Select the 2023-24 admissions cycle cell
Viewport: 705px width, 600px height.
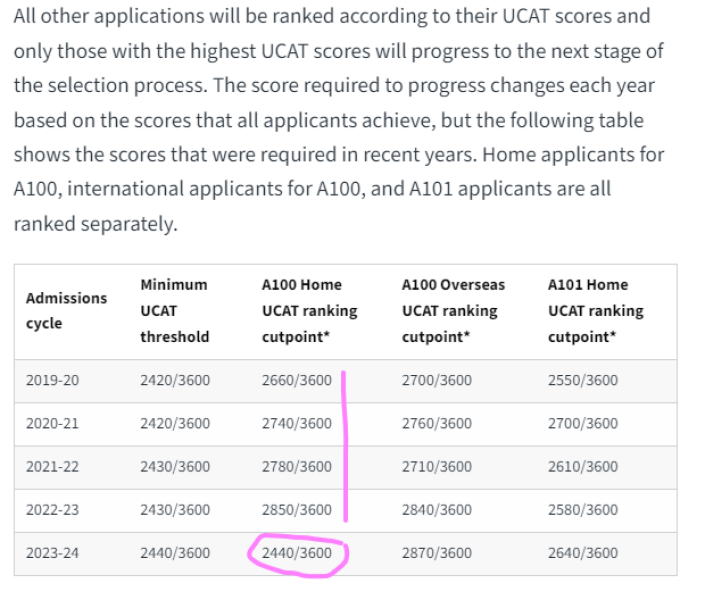point(53,553)
